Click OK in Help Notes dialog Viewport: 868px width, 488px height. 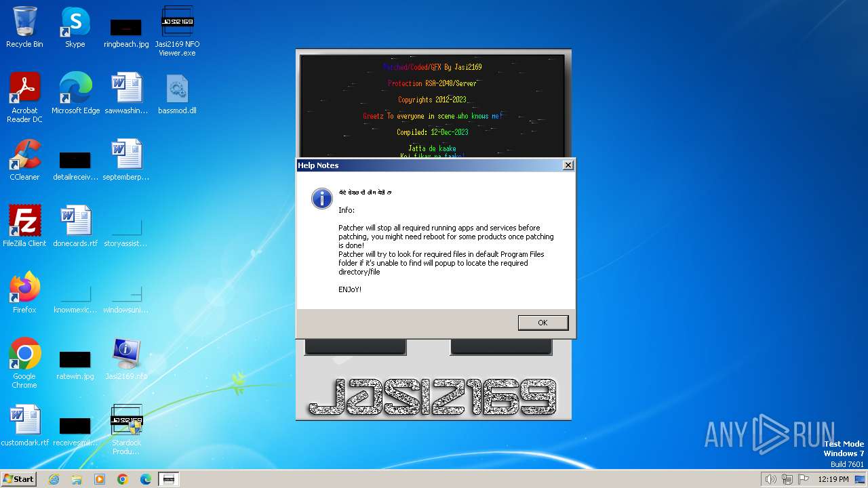point(542,323)
